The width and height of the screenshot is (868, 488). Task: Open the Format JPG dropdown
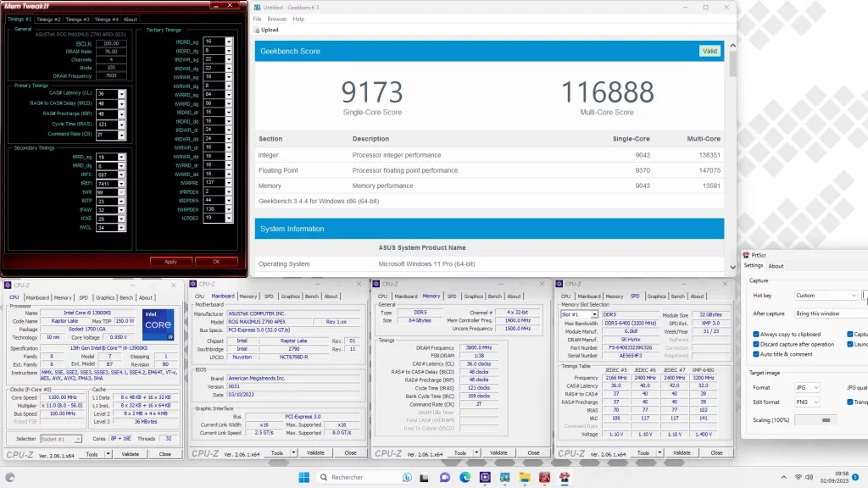tap(807, 388)
